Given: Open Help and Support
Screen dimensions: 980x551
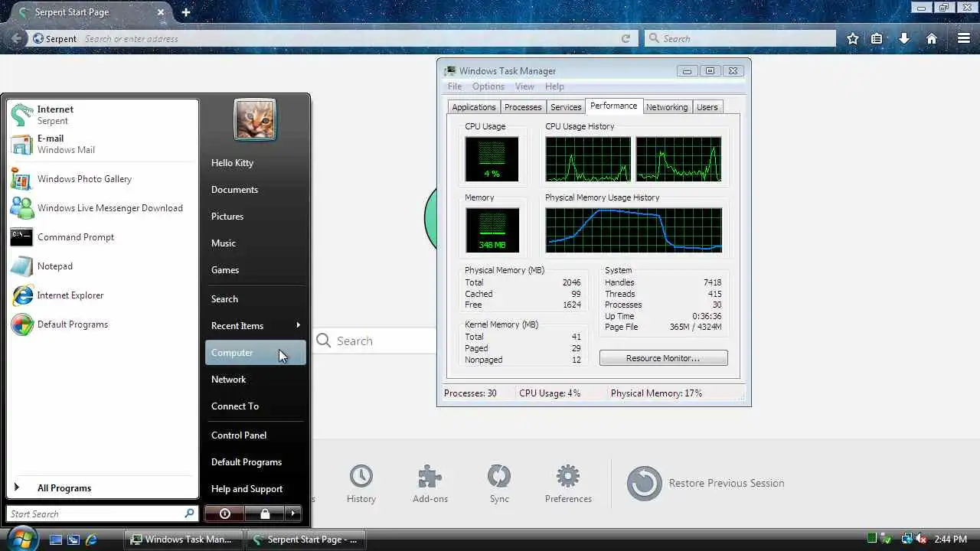Looking at the screenshot, I should tap(255, 489).
